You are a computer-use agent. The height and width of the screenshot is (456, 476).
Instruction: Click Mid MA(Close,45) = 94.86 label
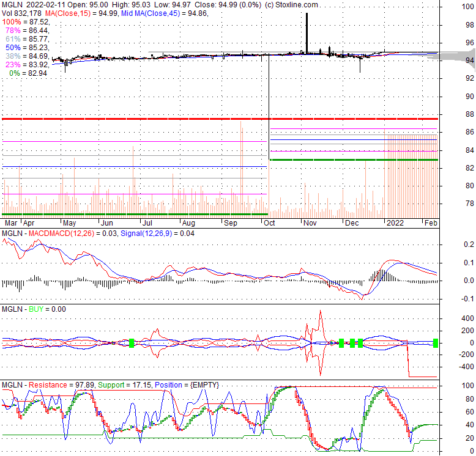165,13
